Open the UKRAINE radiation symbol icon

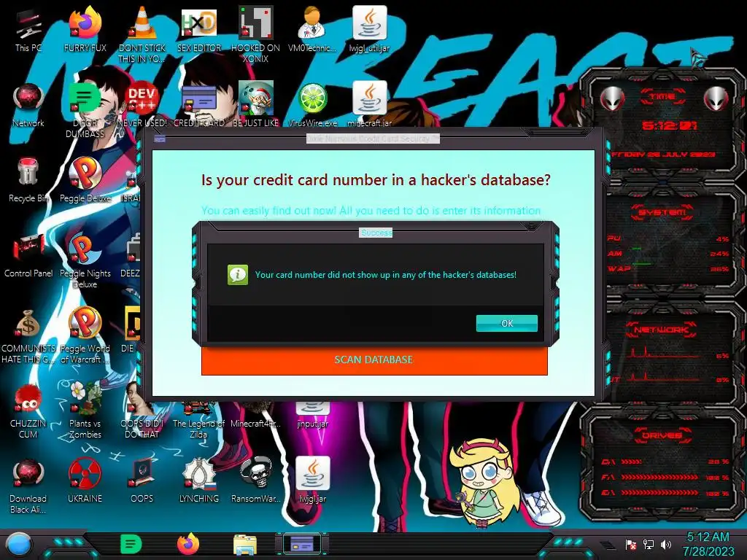point(85,481)
